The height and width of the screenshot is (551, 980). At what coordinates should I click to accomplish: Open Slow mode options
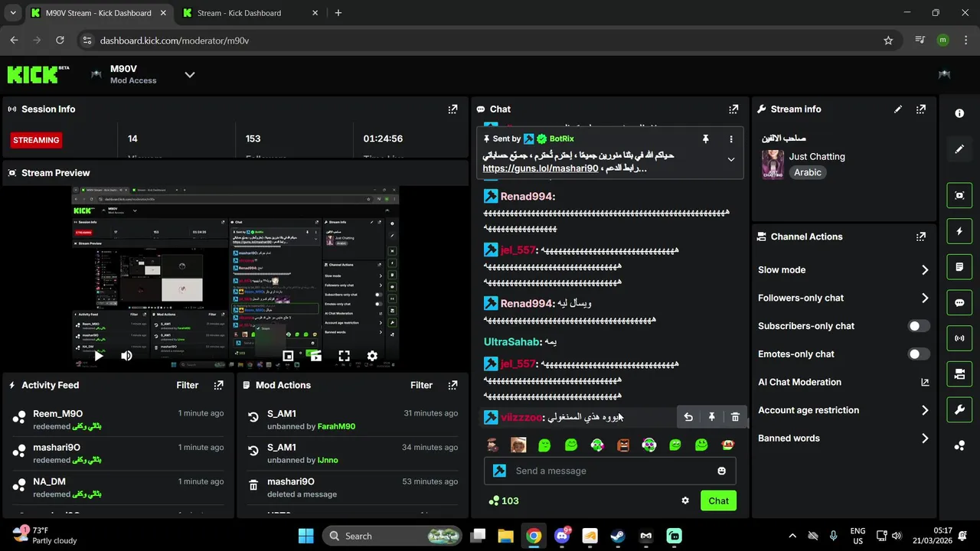click(843, 269)
